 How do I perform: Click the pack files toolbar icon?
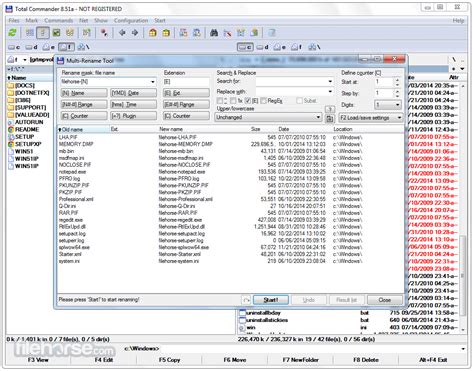coord(153,33)
